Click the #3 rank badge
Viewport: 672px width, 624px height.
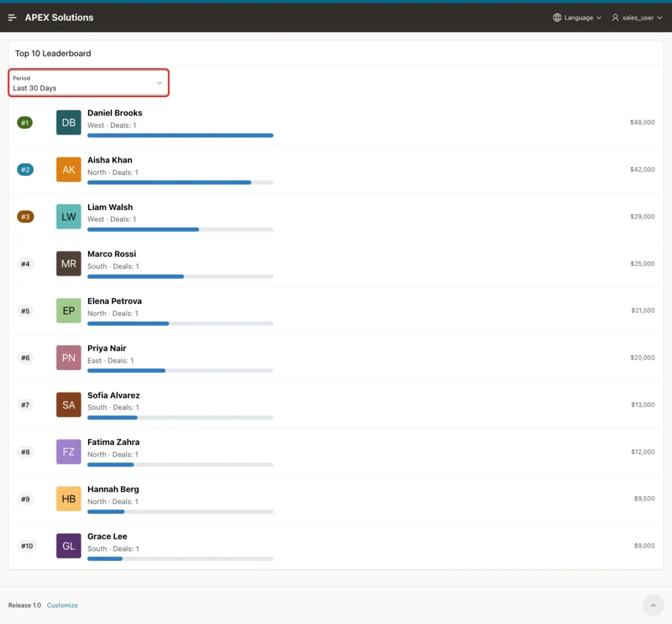(26, 217)
